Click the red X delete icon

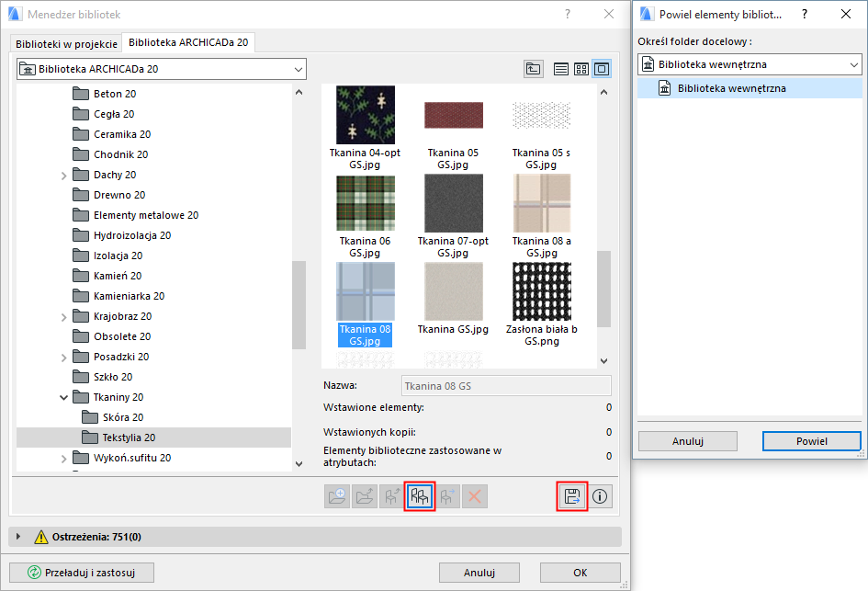475,496
